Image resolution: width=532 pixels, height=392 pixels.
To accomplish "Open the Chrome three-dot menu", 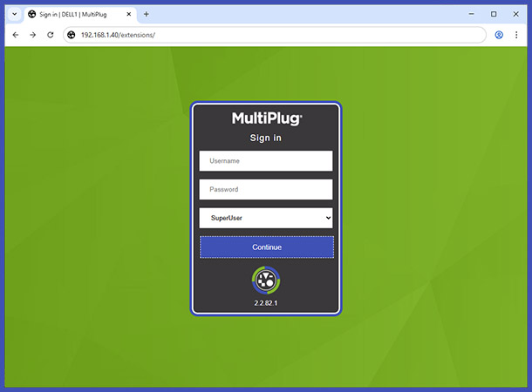I will 516,35.
